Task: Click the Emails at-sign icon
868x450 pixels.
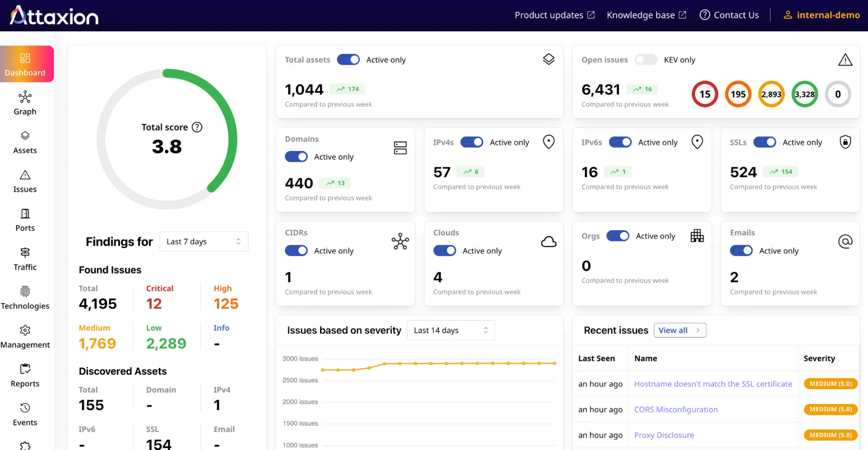Action: (x=845, y=242)
